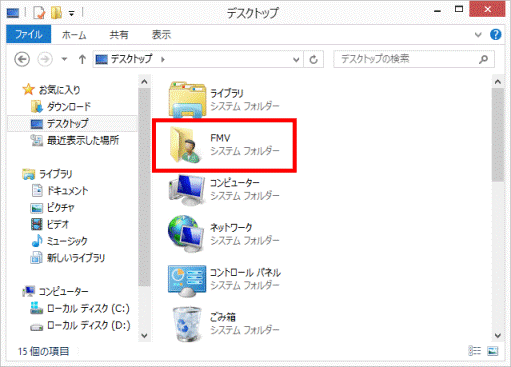Click the file list vertical scrollbar thumb
Screen dimensions: 511x367
click(x=498, y=135)
